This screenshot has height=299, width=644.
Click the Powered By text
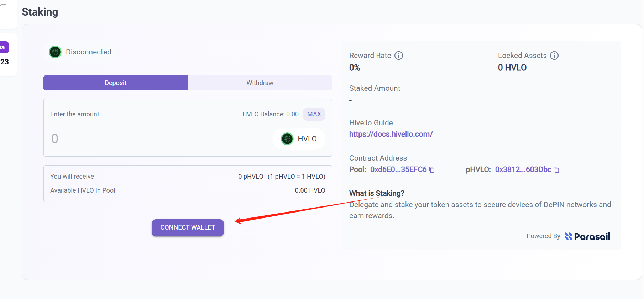[543, 236]
